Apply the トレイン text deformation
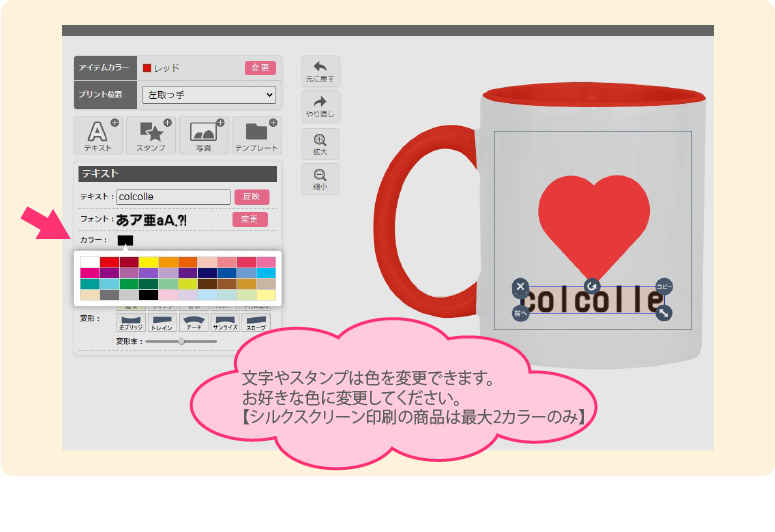The height and width of the screenshot is (532, 775). 162,322
